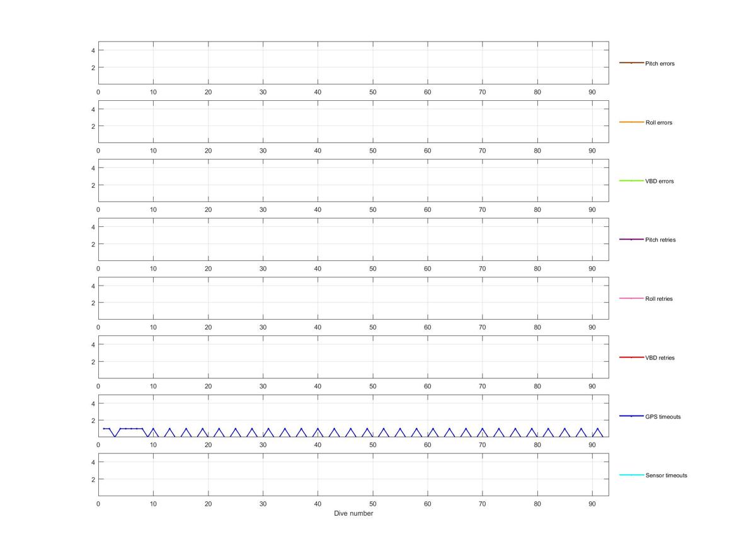Click the 'Roll retries' legend label
This screenshot has width=756, height=558.
pos(659,299)
